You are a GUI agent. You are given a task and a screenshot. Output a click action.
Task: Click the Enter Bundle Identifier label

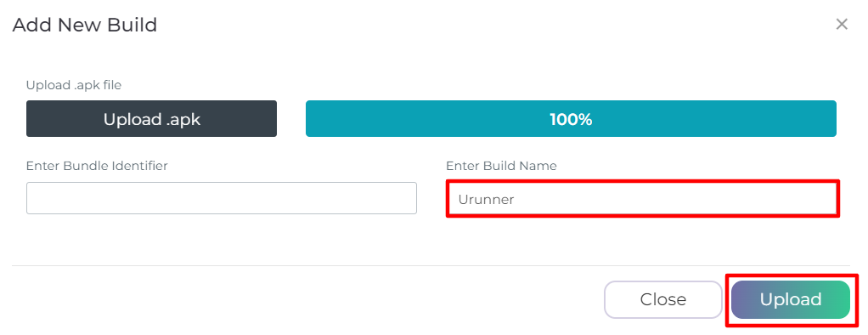[97, 166]
